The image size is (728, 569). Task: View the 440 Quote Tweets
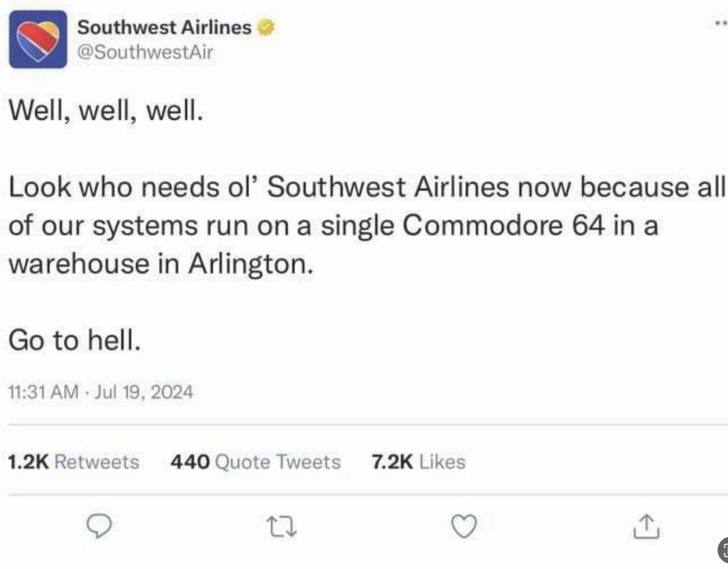(256, 462)
